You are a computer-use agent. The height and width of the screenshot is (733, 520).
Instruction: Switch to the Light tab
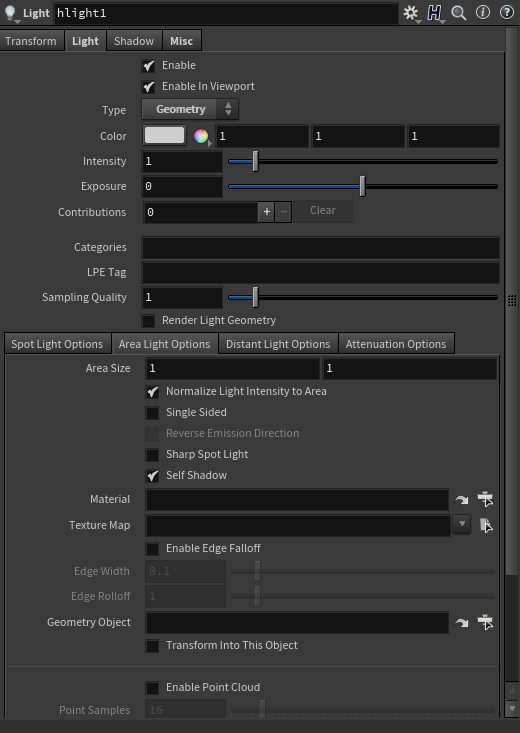coord(86,41)
